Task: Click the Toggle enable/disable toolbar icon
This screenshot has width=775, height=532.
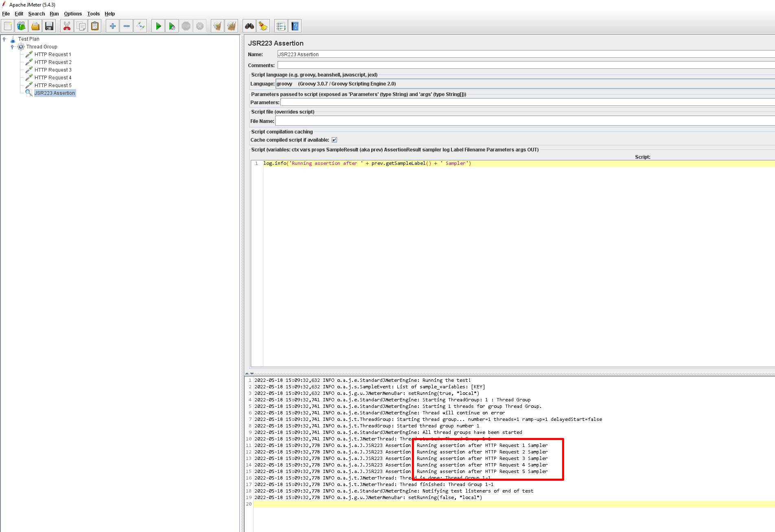Action: pyautogui.click(x=140, y=26)
